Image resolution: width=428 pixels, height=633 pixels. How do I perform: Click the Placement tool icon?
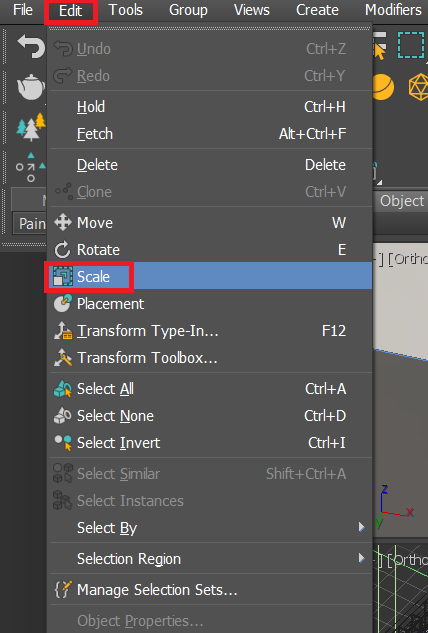[63, 304]
